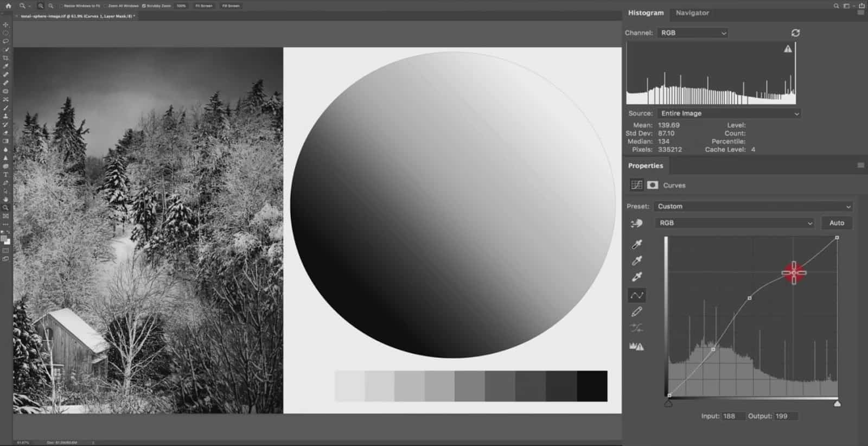Click the histogram clipping recalculate warning icon
Viewport: 868px width, 446px height.
tap(636, 346)
